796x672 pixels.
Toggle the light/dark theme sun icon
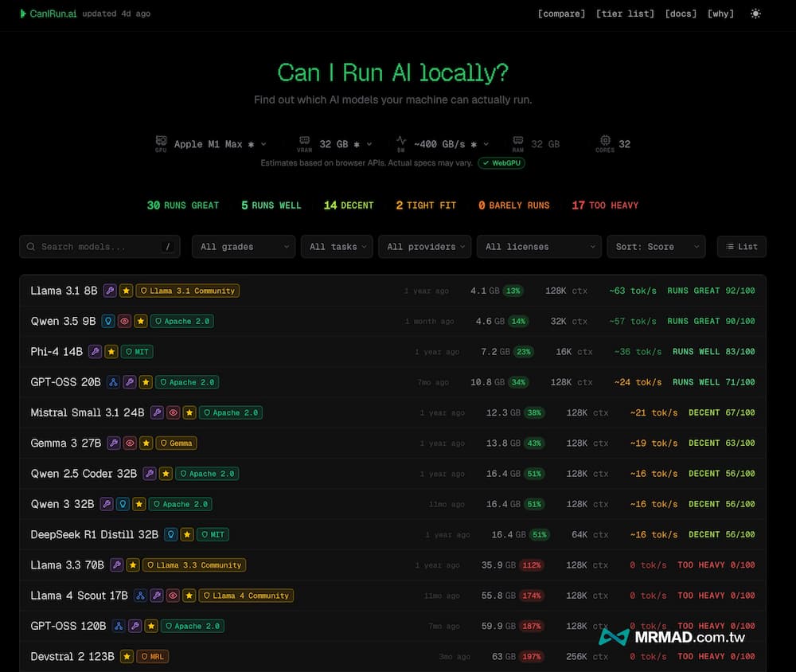click(x=755, y=14)
